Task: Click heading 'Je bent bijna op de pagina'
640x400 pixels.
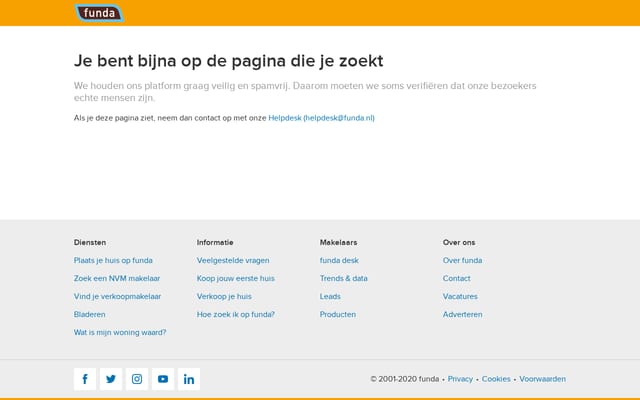Action: pyautogui.click(x=229, y=61)
